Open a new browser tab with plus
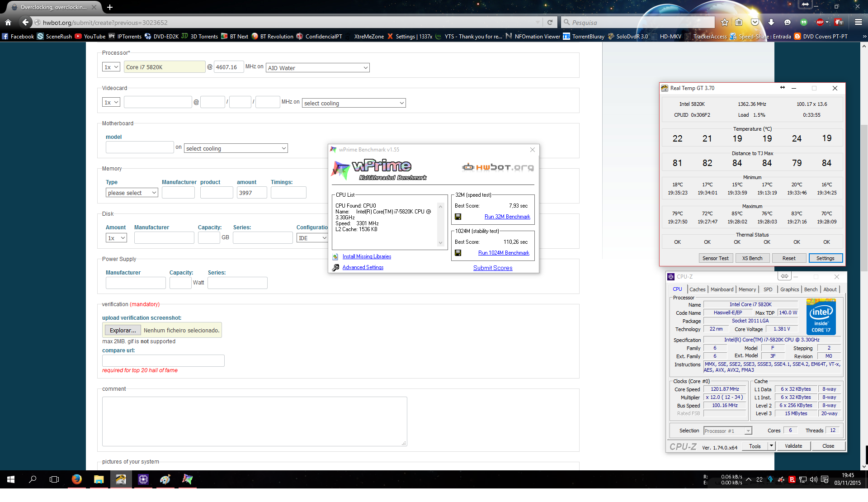868x502 pixels. [x=109, y=7]
